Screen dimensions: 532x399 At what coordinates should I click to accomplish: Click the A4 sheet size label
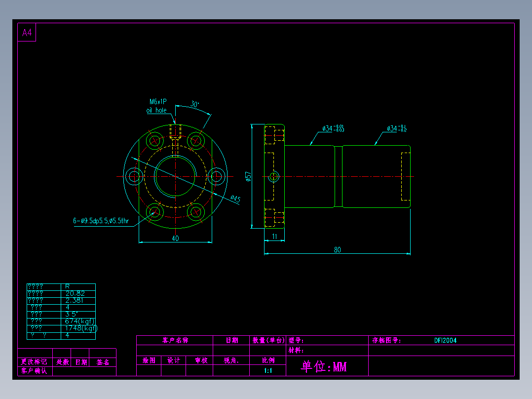[27, 33]
